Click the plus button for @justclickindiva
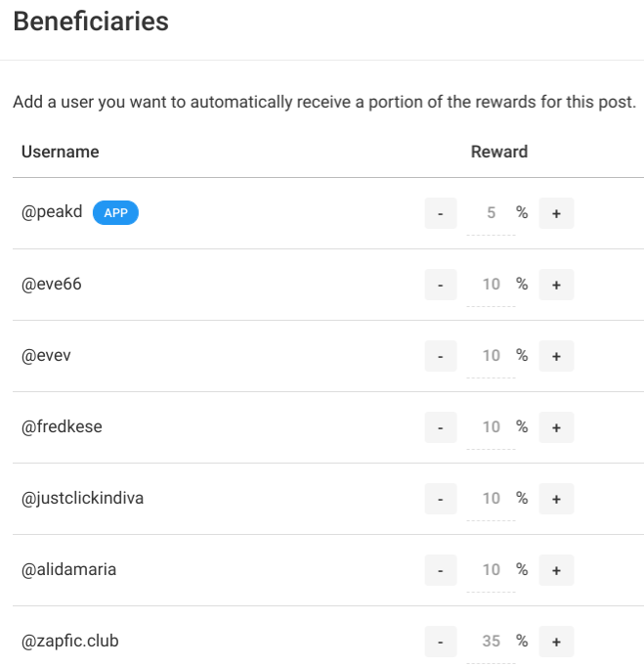Screen dimensions: 644x666 click(x=556, y=499)
